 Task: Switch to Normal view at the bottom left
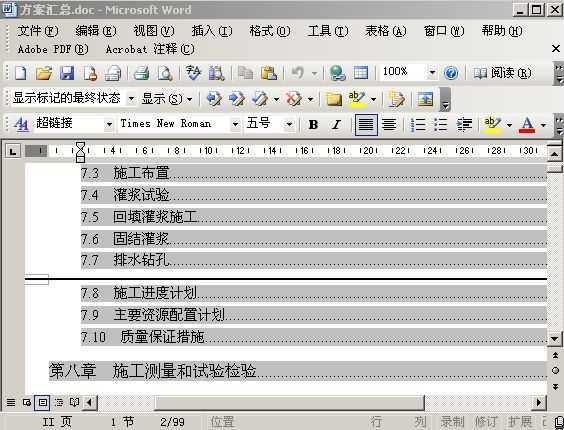(11, 402)
